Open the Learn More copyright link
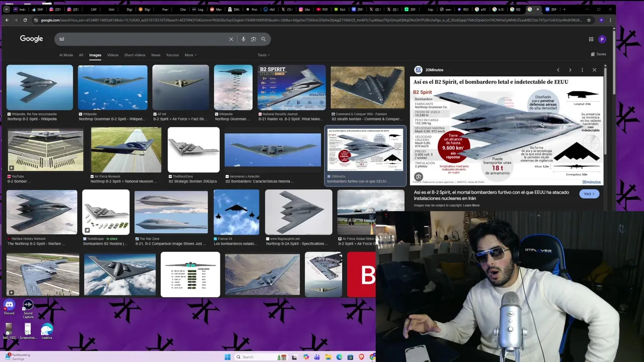 [x=471, y=205]
